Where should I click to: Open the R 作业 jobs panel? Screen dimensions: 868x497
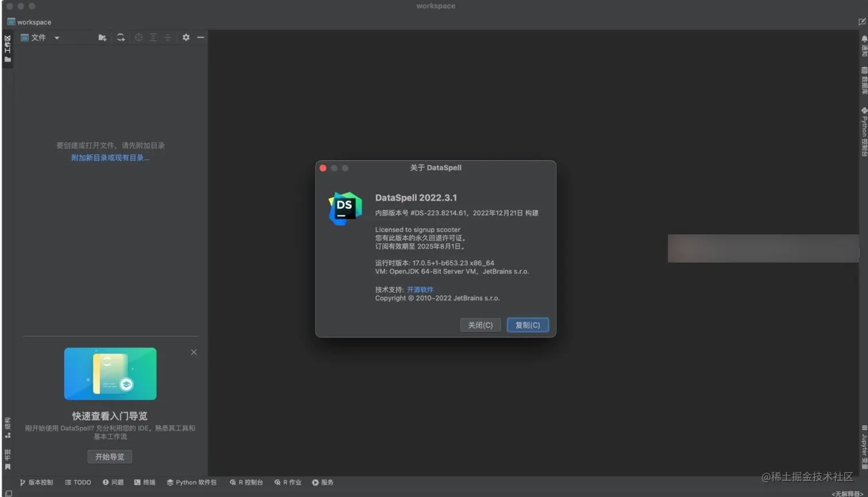(x=287, y=483)
